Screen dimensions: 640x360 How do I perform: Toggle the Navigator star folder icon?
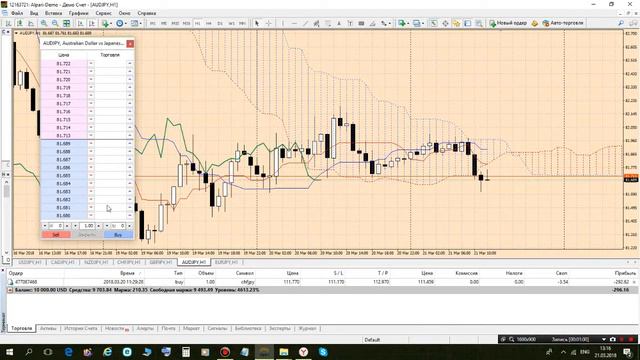[x=456, y=23]
